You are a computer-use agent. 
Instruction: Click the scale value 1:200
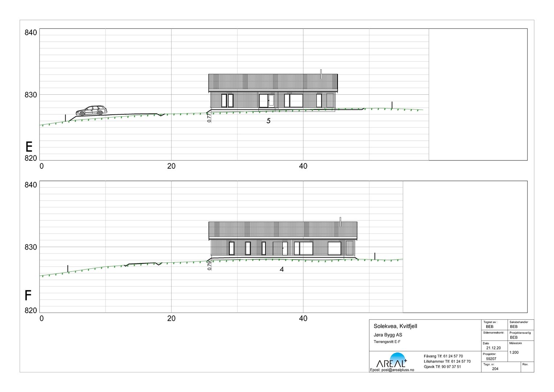(514, 352)
